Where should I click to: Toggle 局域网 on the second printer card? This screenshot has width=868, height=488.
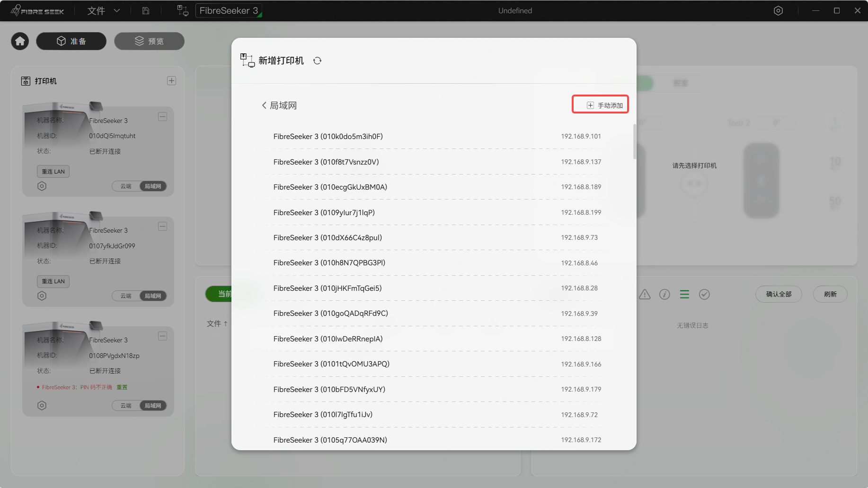(x=153, y=296)
